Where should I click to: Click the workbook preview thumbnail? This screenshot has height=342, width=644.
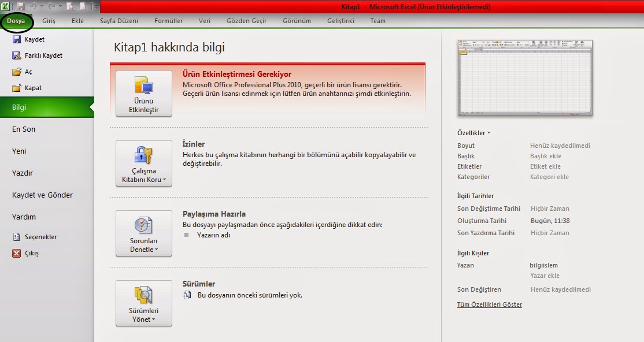524,78
